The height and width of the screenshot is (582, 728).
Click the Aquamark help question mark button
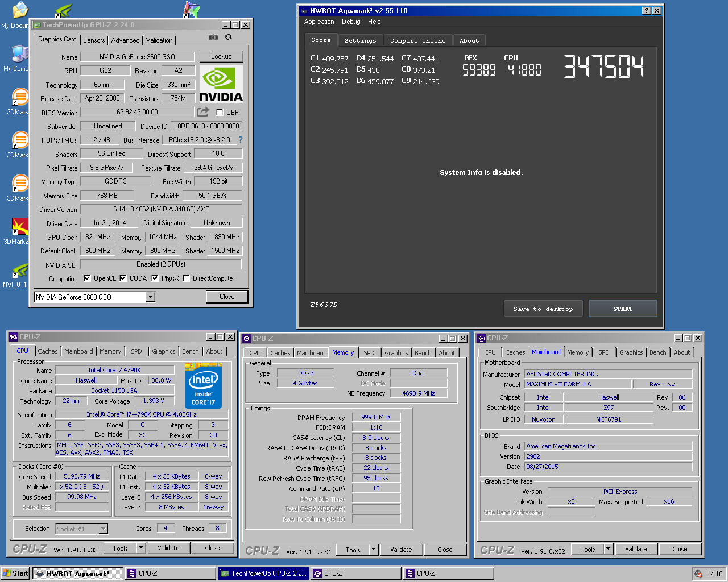point(647,11)
